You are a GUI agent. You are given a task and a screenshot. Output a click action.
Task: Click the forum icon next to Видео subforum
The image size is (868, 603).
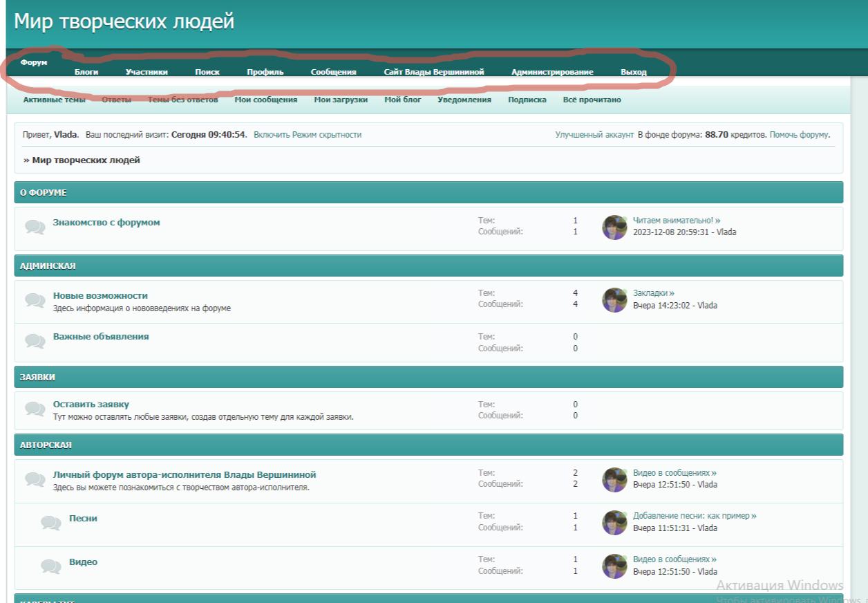[x=51, y=566]
